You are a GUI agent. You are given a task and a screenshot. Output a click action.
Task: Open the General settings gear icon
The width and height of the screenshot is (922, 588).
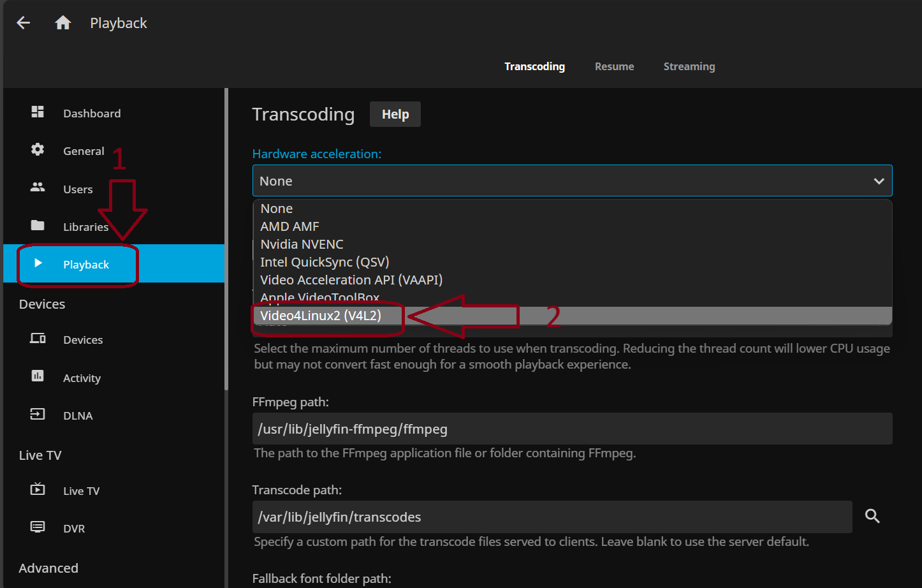[x=38, y=151]
